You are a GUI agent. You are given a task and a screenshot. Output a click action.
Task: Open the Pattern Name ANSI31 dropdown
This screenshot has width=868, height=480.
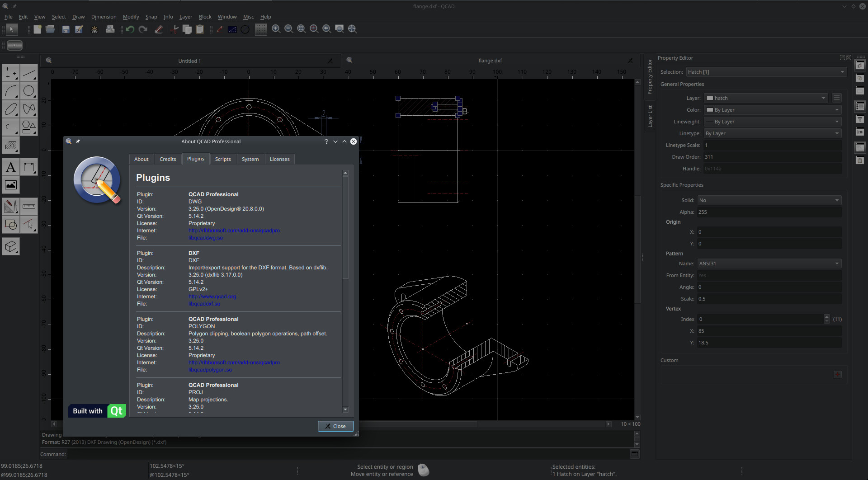769,264
